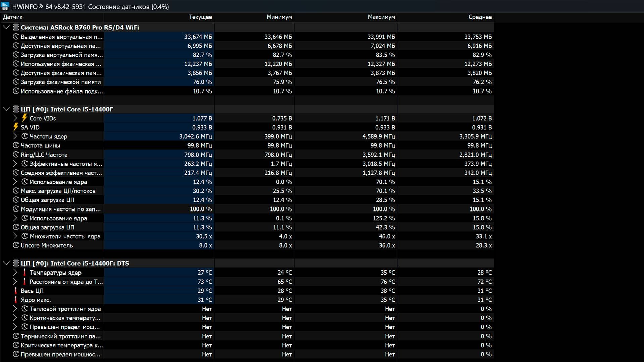Viewport: 644px width, 362px height.
Task: Click the Среднее column header
Action: [x=480, y=17]
